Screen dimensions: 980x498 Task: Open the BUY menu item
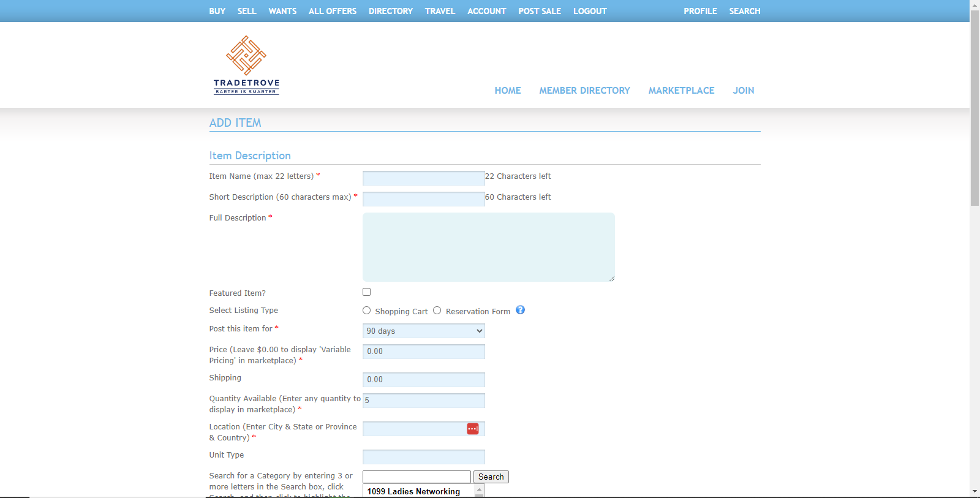[x=217, y=11]
